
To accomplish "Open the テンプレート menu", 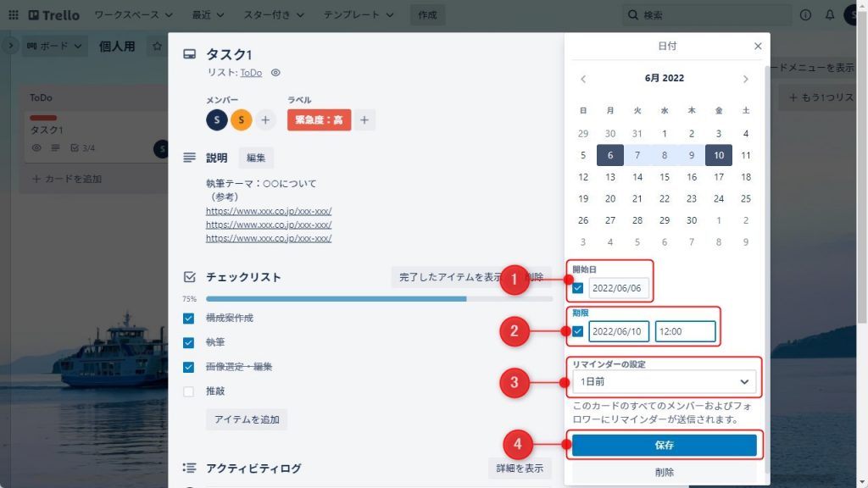I will [359, 15].
